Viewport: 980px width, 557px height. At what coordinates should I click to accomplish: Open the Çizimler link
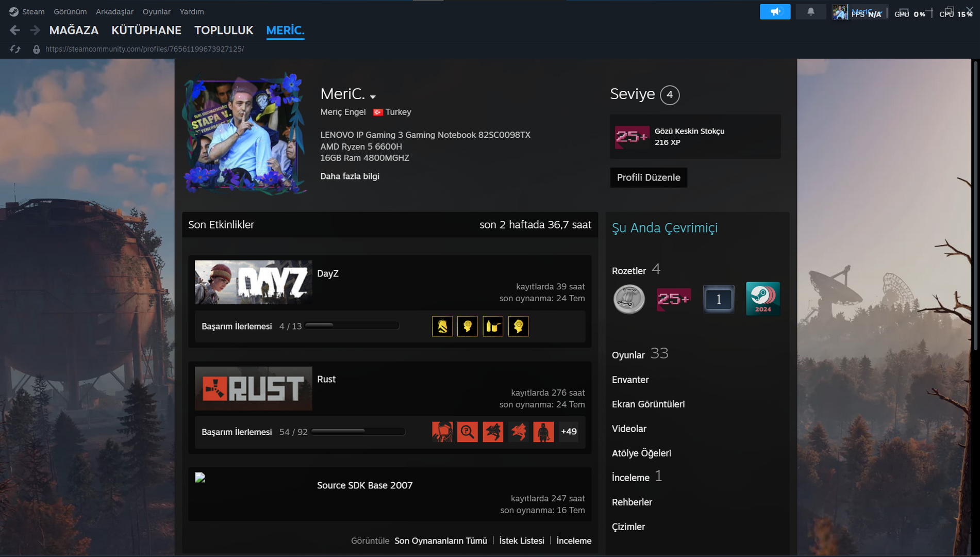(628, 527)
